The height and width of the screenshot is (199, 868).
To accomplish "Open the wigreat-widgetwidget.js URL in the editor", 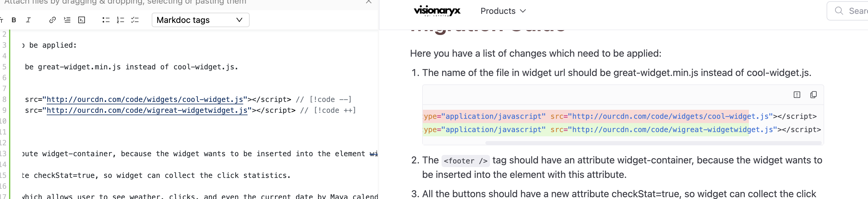I will pyautogui.click(x=147, y=110).
